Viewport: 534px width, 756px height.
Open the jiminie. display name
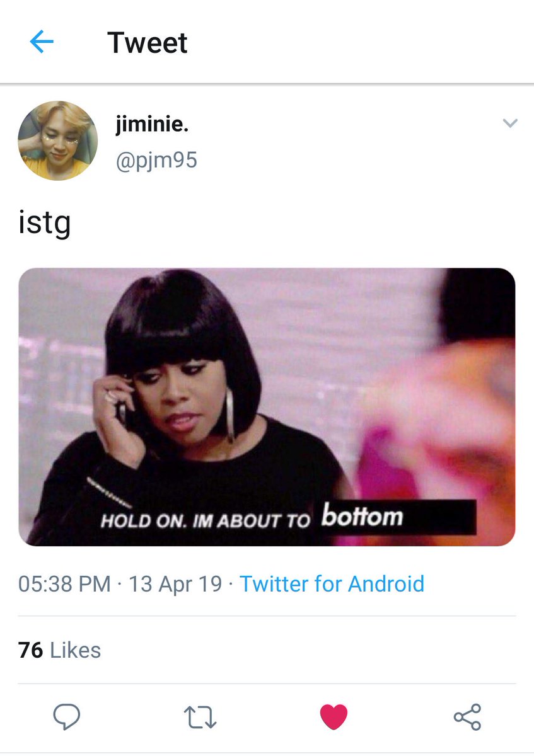tap(152, 125)
